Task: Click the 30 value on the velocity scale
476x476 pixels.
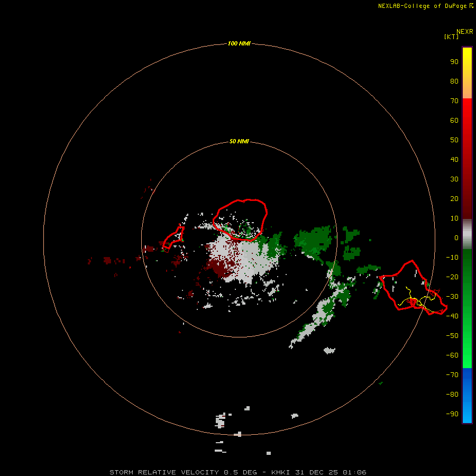Action: click(454, 179)
